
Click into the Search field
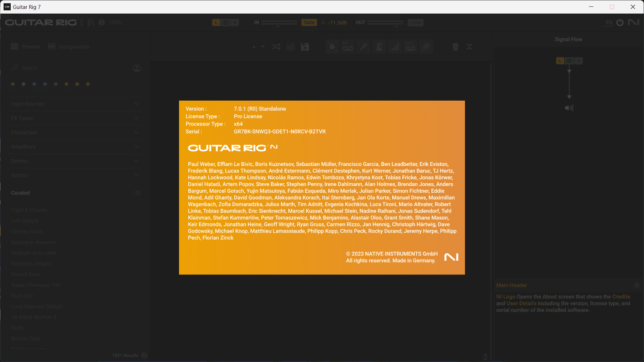[71, 68]
